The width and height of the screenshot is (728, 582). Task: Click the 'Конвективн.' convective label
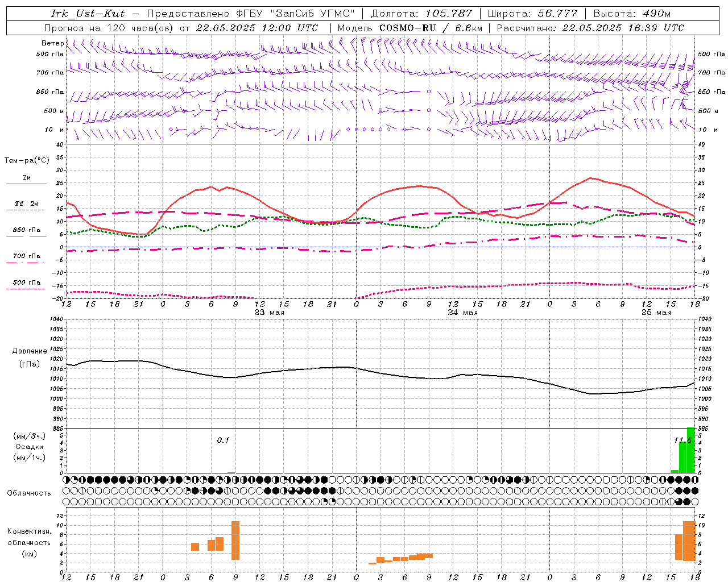click(x=29, y=531)
